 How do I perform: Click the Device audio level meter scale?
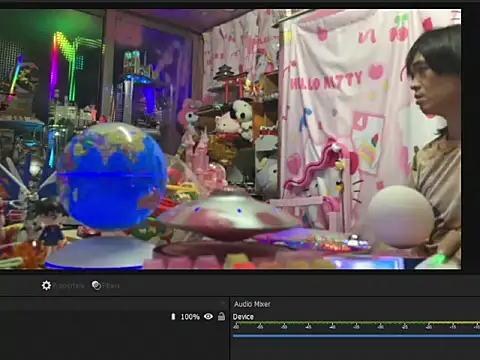tap(356, 325)
